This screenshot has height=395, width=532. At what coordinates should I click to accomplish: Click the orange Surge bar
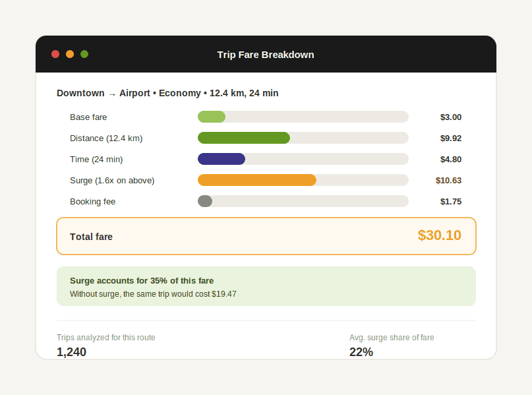(x=257, y=180)
